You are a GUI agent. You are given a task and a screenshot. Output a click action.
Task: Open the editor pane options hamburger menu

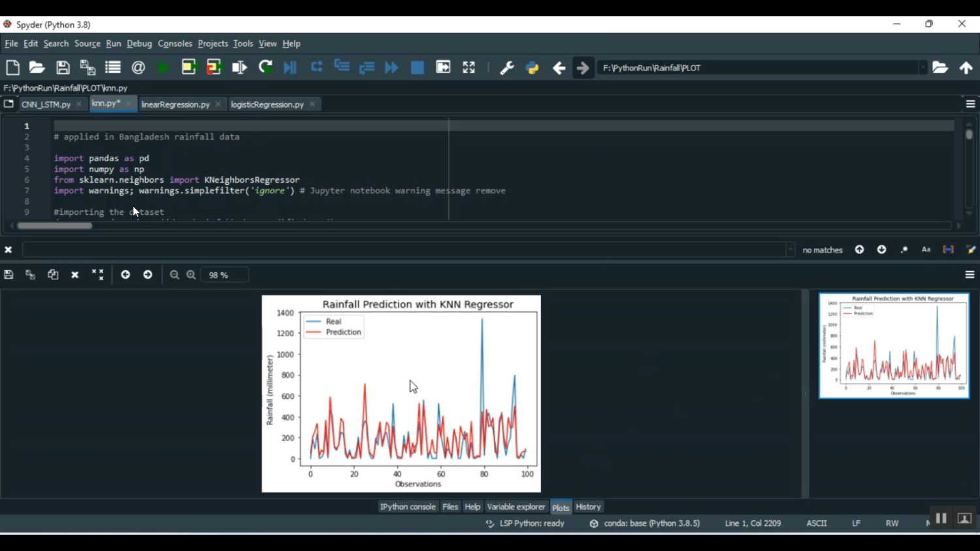[970, 104]
